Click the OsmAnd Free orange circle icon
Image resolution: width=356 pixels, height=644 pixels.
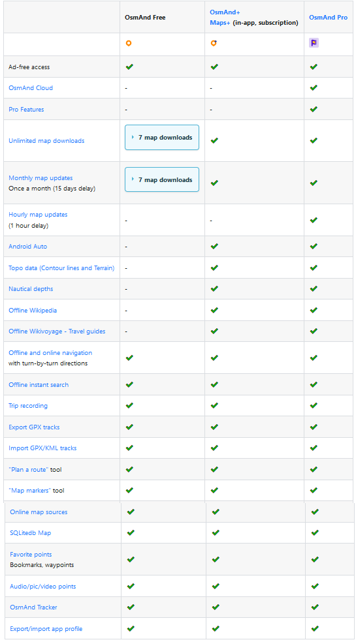pos(129,43)
